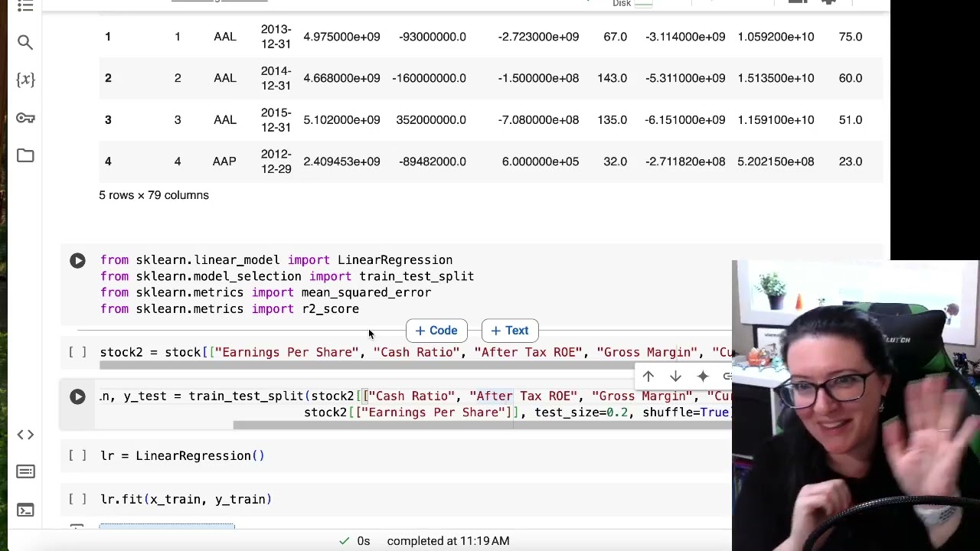Open the Terminal icon in sidebar
The height and width of the screenshot is (551, 980).
coord(25,510)
